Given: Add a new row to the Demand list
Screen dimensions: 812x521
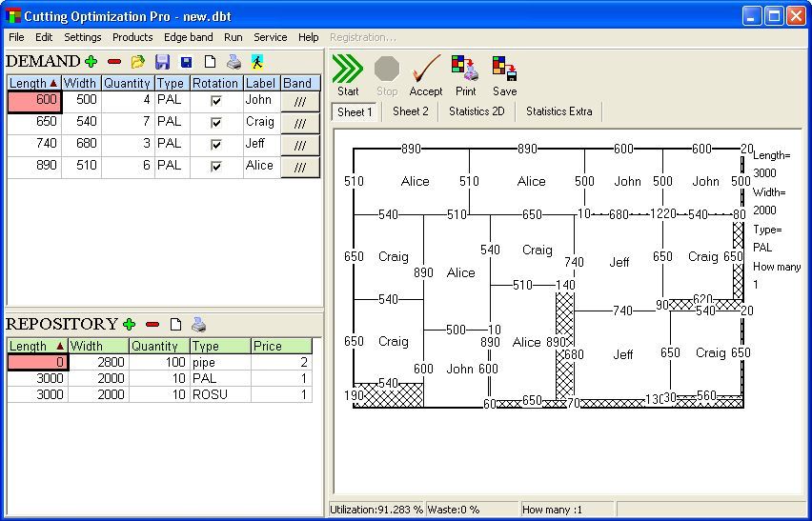Looking at the screenshot, I should 91,62.
